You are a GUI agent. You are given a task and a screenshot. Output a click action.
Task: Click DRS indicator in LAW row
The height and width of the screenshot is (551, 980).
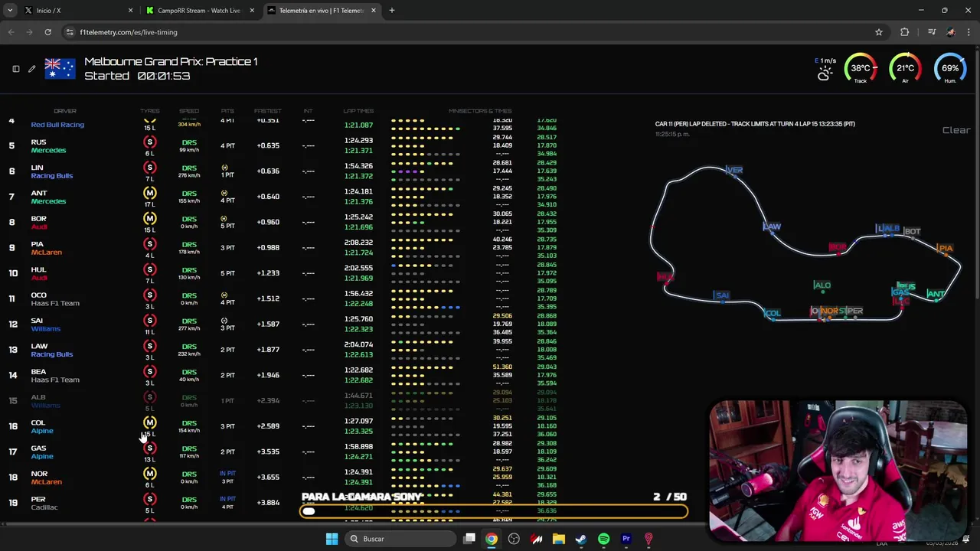tap(189, 346)
